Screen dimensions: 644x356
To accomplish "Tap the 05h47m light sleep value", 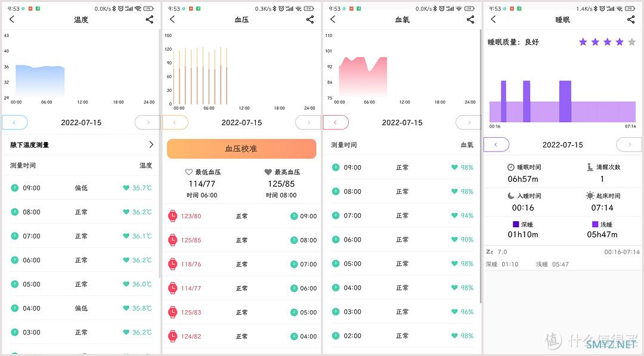I will (602, 234).
